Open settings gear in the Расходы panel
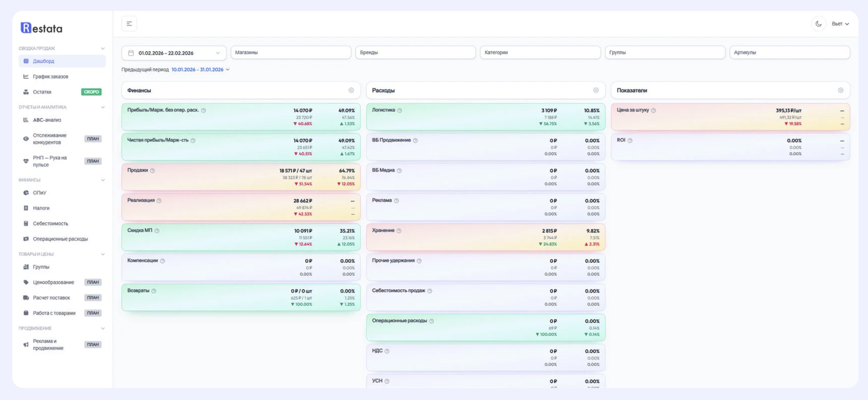Image resolution: width=868 pixels, height=400 pixels. [x=596, y=90]
